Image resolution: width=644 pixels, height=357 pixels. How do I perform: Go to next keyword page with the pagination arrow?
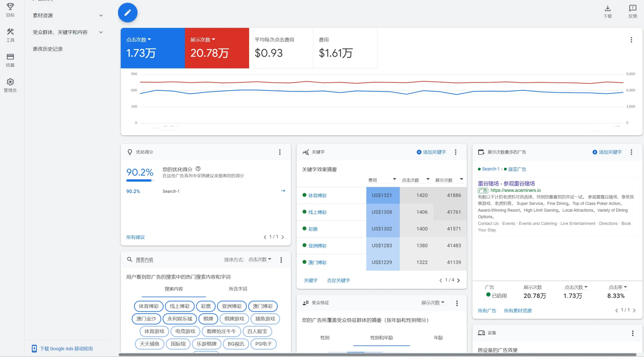(459, 280)
